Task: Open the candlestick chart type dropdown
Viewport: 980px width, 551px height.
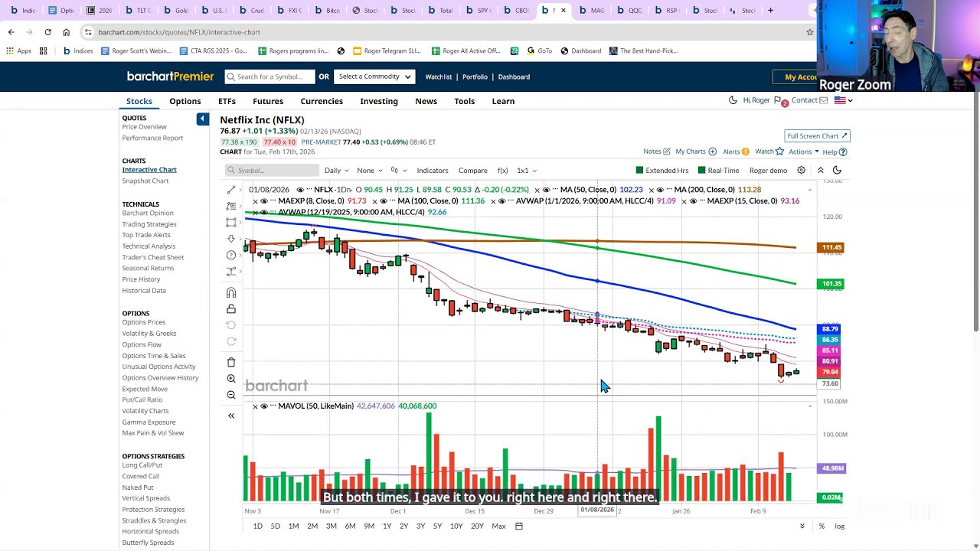Action: 399,171
